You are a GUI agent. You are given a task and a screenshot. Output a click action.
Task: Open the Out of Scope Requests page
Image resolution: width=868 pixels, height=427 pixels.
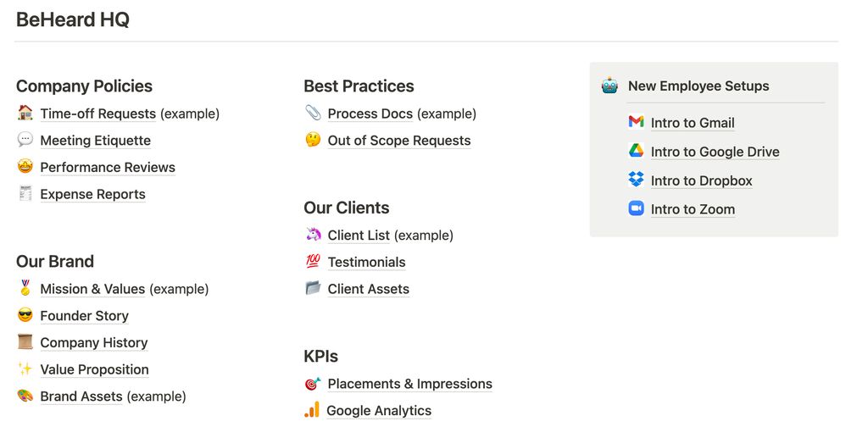[x=399, y=141]
